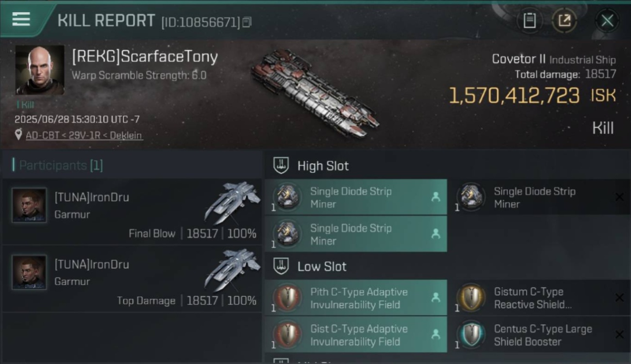Share kill report via export icon
Image resolution: width=631 pixels, height=364 pixels.
[564, 21]
